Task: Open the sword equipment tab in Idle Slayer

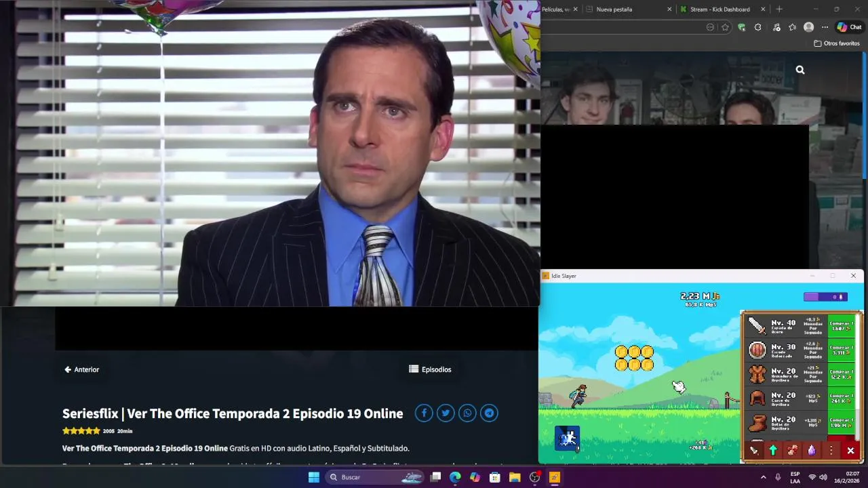Action: click(x=753, y=451)
